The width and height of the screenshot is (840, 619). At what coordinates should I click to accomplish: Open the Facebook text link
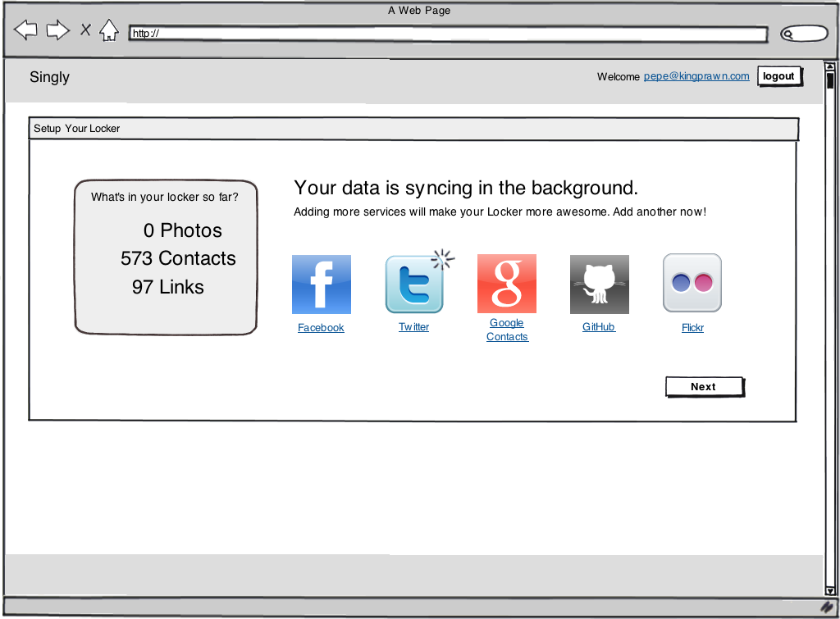[321, 328]
